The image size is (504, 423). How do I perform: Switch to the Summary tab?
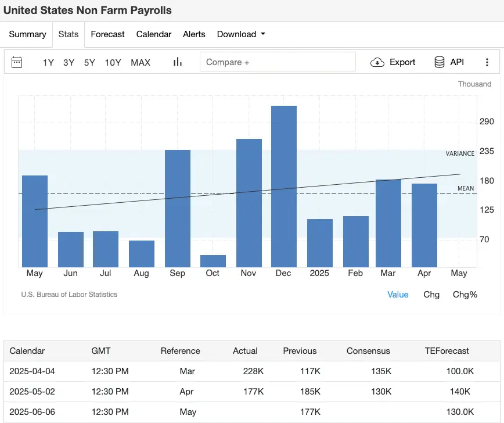tap(27, 34)
